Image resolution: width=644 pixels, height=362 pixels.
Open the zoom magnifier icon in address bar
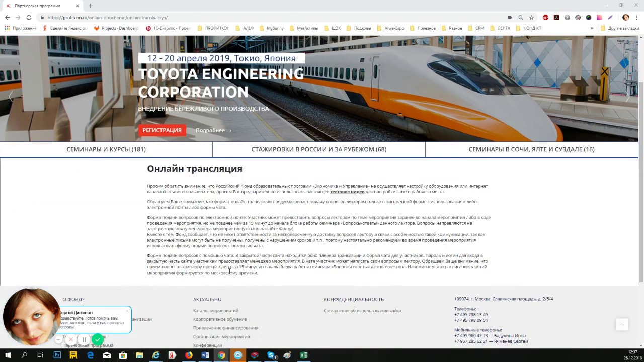click(521, 17)
